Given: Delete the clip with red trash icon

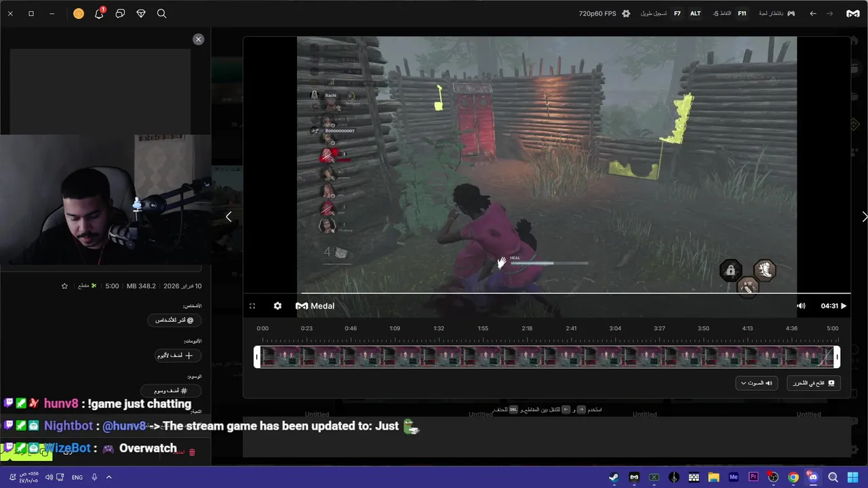Looking at the screenshot, I should point(192,452).
